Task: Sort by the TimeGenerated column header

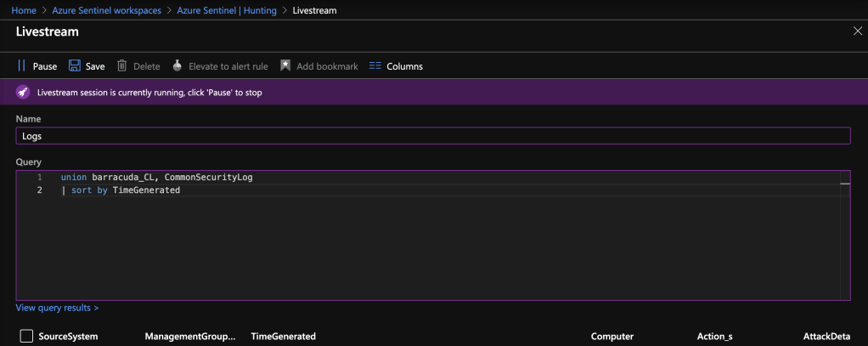Action: 283,337
